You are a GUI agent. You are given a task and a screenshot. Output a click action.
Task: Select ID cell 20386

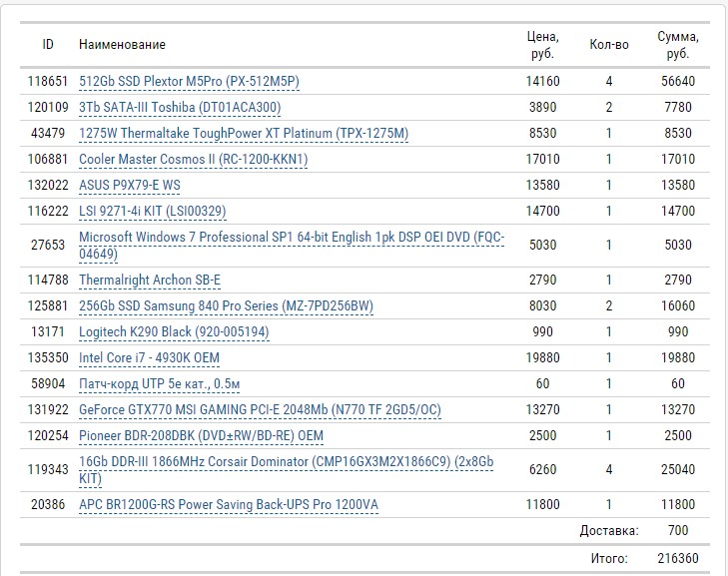click(x=48, y=504)
